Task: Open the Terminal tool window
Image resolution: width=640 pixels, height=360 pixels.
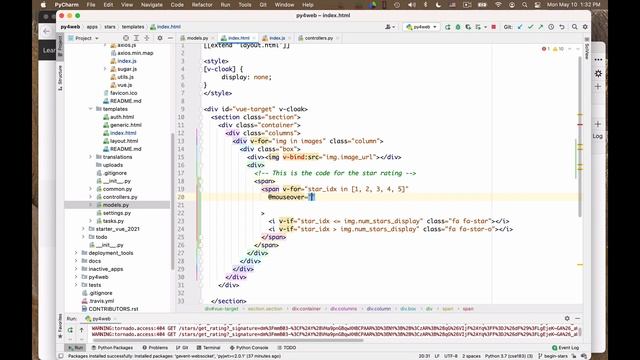Action: (208, 348)
